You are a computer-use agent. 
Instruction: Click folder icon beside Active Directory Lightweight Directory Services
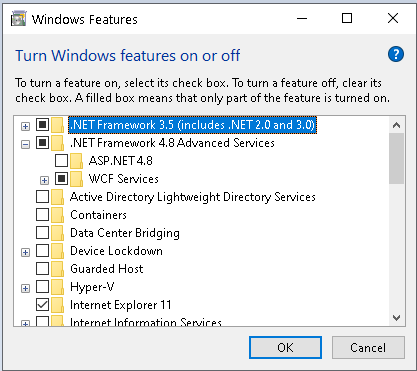click(58, 197)
